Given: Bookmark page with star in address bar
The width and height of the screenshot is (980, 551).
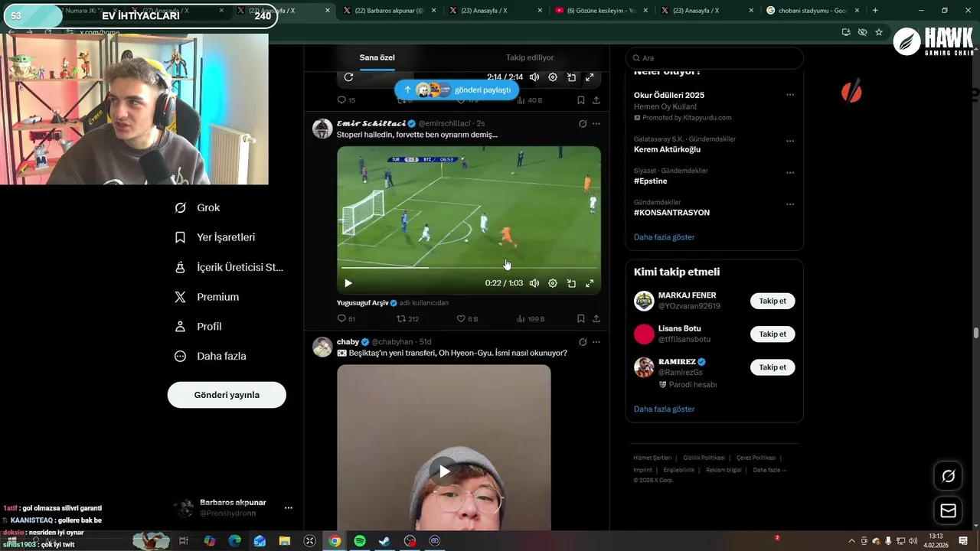Looking at the screenshot, I should (879, 32).
